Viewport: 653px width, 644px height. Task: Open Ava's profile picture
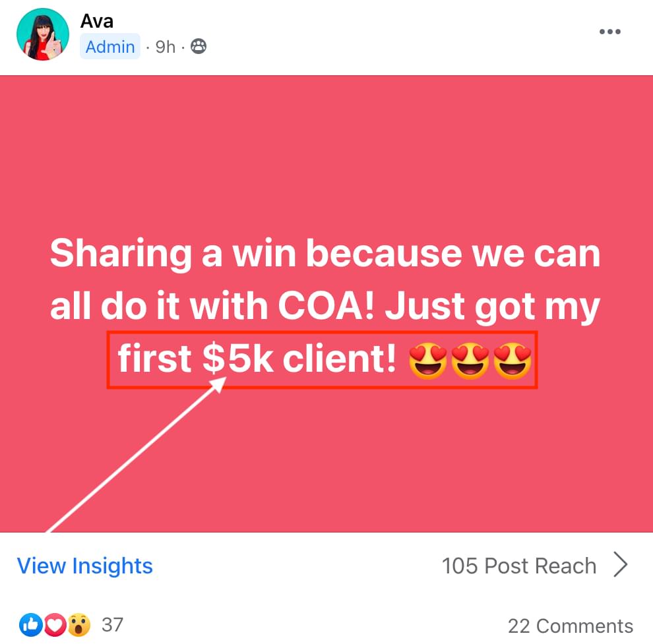tap(43, 35)
